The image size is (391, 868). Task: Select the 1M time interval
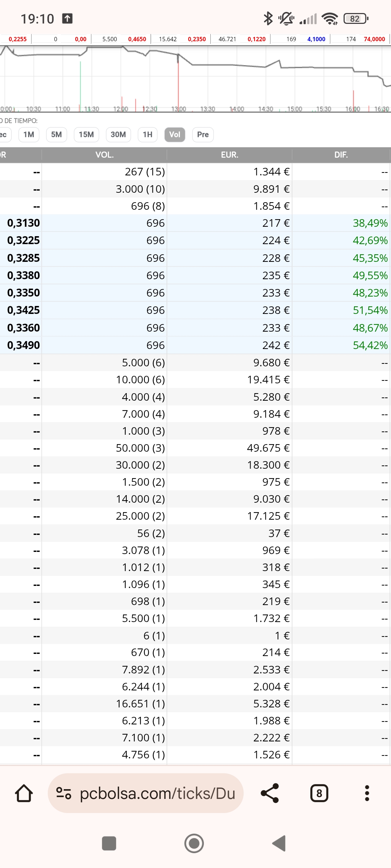tap(29, 135)
